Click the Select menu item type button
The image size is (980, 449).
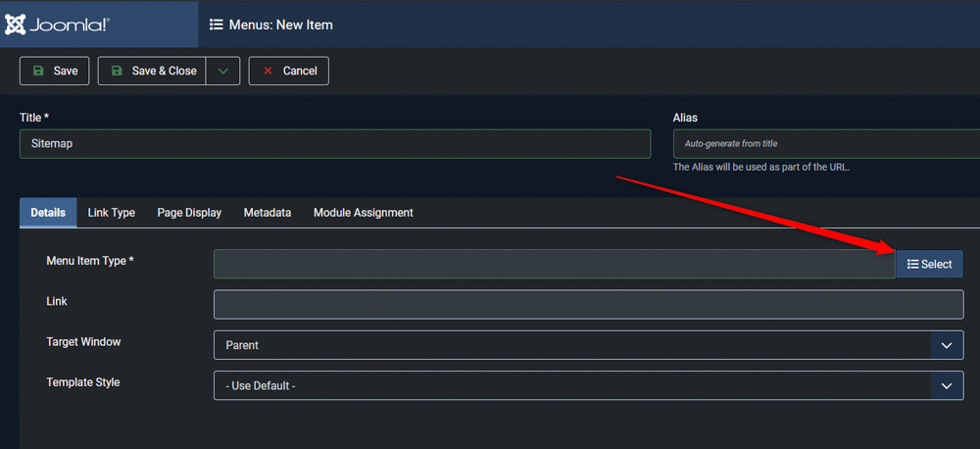coord(929,264)
